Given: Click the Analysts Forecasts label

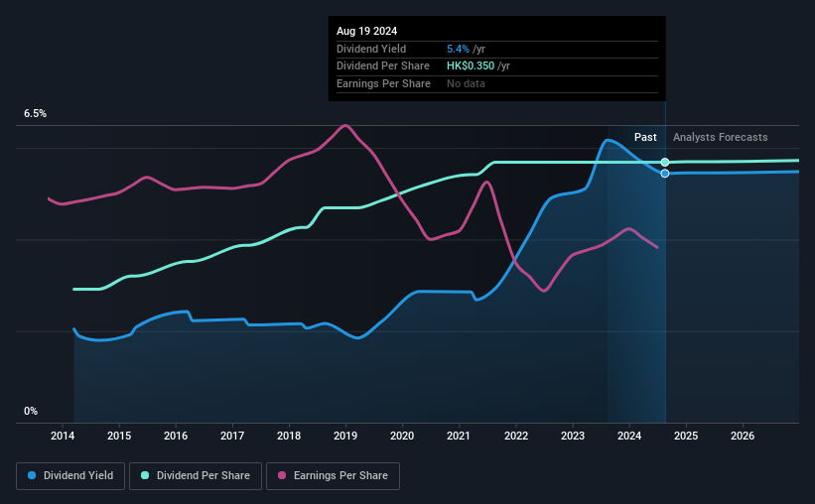Looking at the screenshot, I should pos(721,137).
